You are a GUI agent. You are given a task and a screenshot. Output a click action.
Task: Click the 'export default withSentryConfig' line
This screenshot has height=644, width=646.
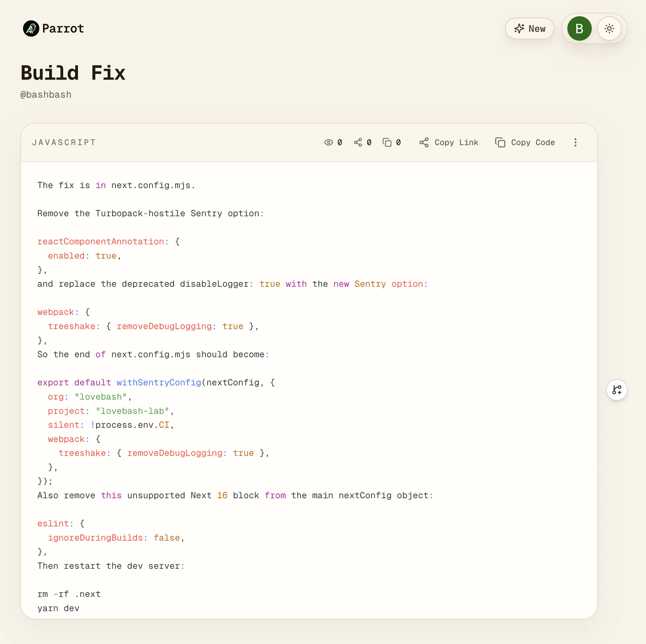[x=156, y=383]
